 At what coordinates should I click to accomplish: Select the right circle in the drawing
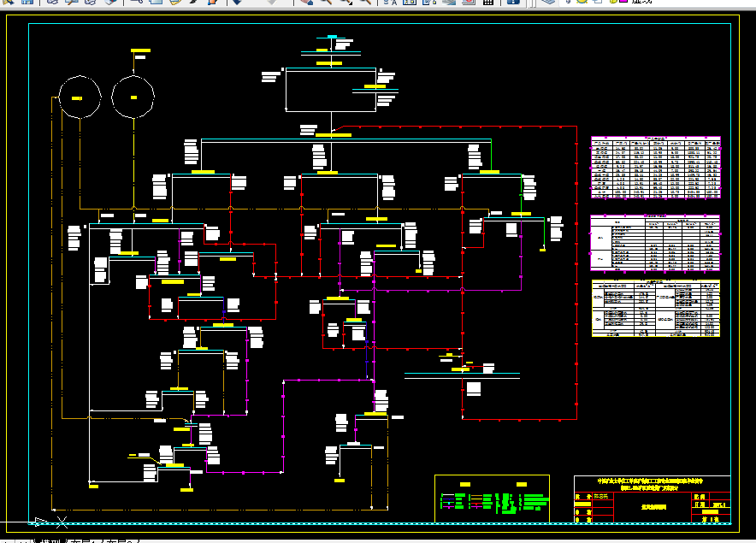pos(133,97)
